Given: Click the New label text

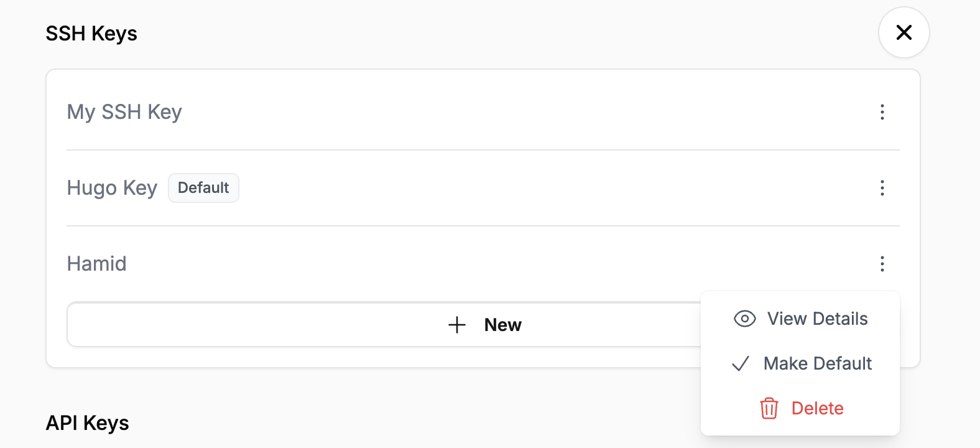Looking at the screenshot, I should pos(502,325).
